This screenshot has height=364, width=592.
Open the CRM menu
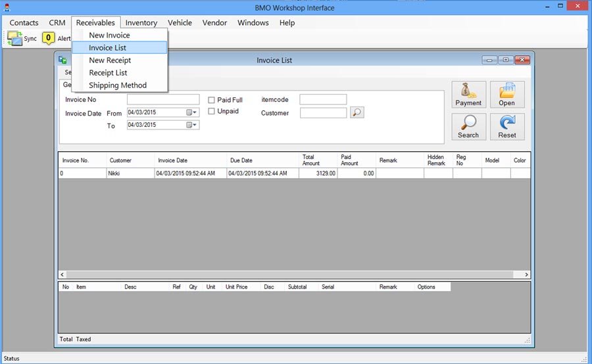[x=57, y=22]
